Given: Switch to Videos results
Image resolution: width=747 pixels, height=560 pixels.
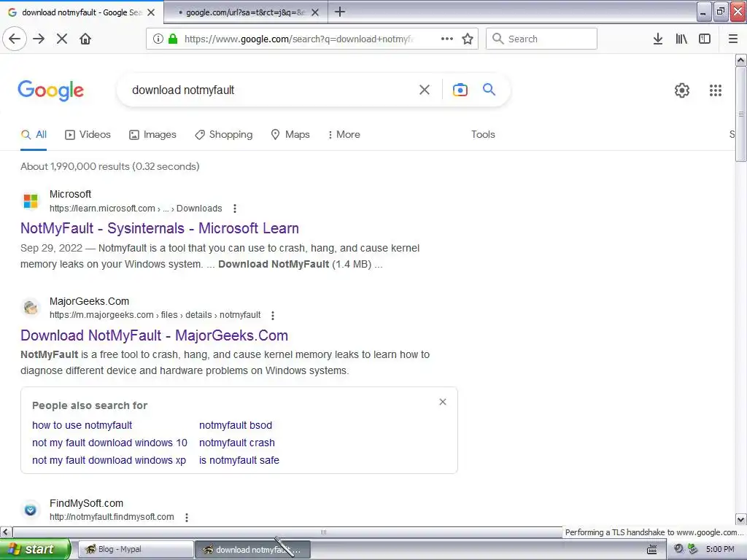Looking at the screenshot, I should click(88, 135).
